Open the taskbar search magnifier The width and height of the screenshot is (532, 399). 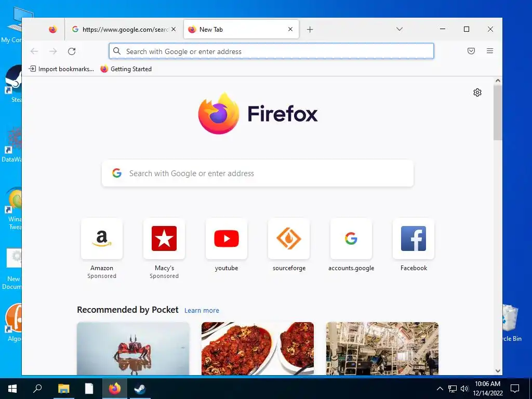coord(37,389)
